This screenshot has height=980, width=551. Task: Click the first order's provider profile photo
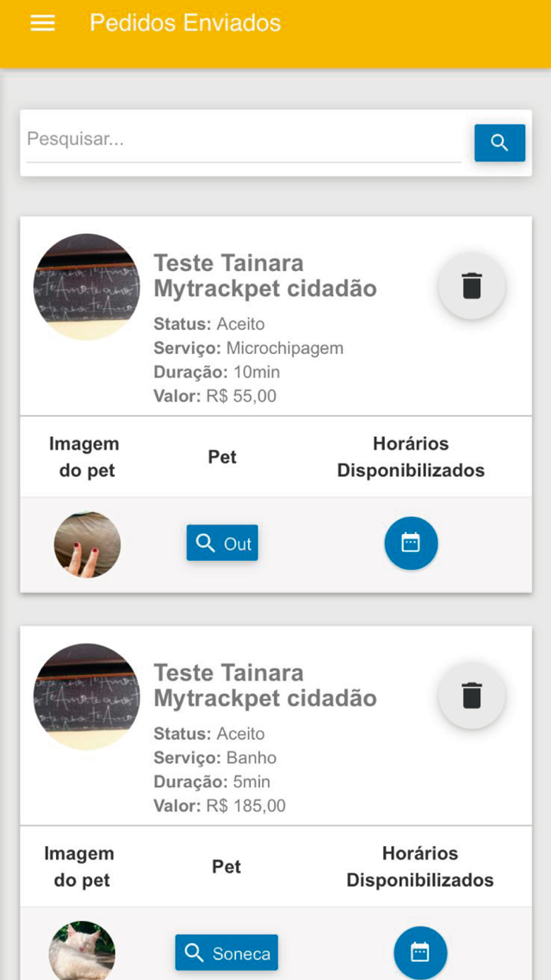click(x=87, y=286)
